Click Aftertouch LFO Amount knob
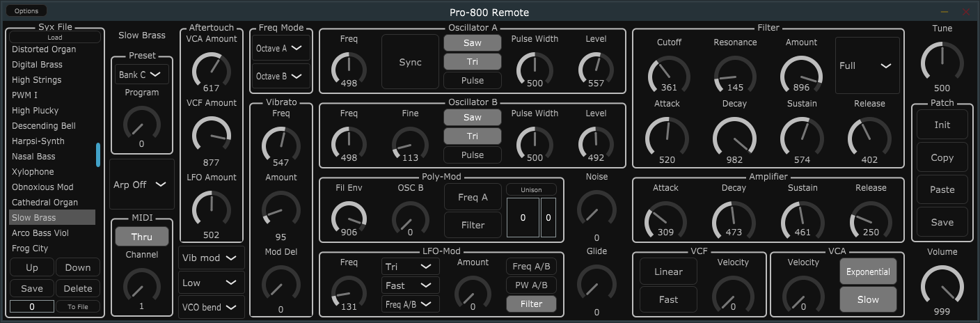980x323 pixels. (211, 210)
